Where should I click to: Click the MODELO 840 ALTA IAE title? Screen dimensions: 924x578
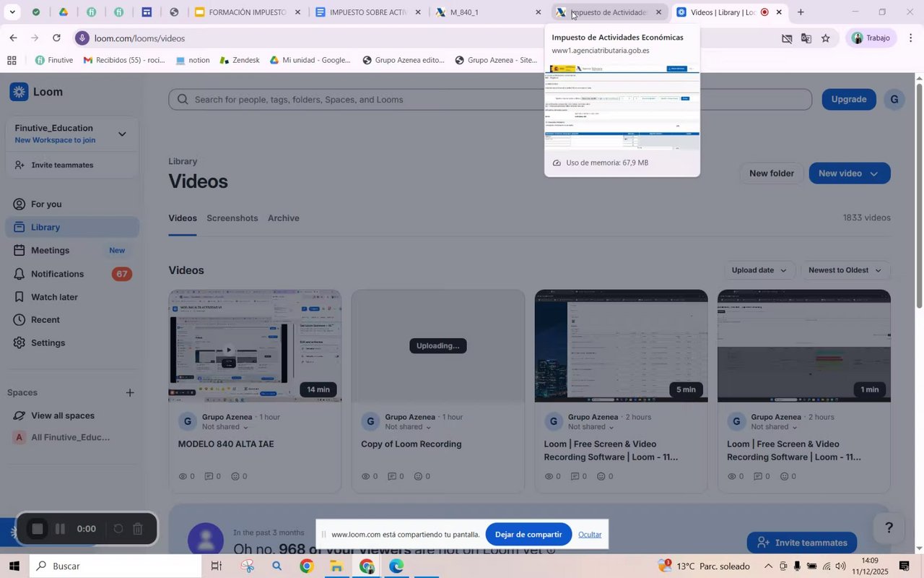pos(226,444)
